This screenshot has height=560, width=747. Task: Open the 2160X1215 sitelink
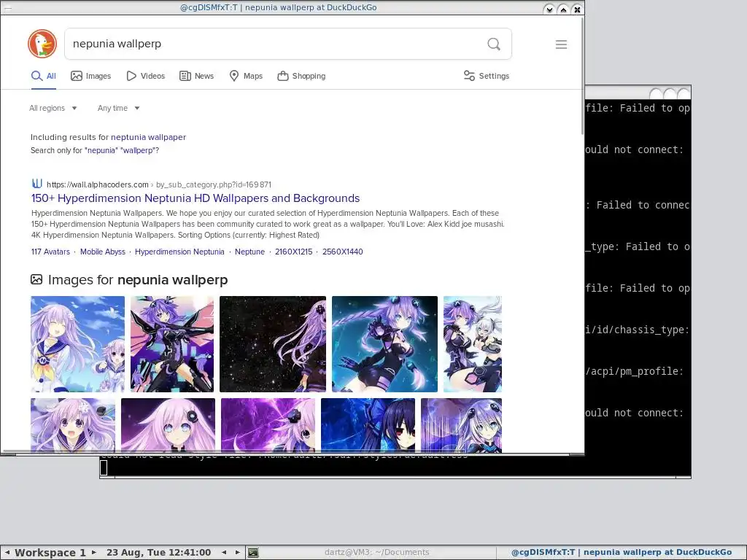(x=293, y=252)
